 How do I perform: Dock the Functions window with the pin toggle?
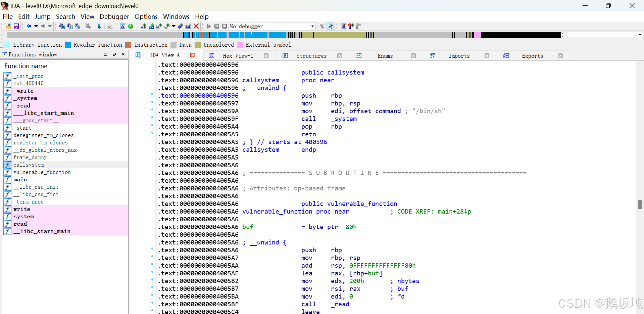[114, 54]
